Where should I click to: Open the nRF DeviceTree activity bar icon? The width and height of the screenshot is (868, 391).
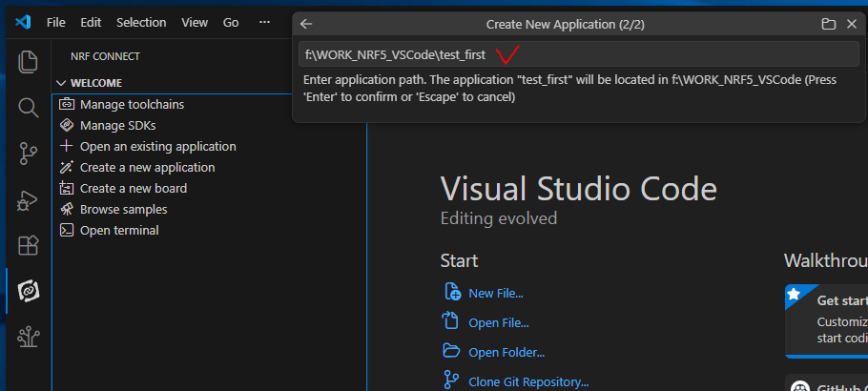[29, 337]
